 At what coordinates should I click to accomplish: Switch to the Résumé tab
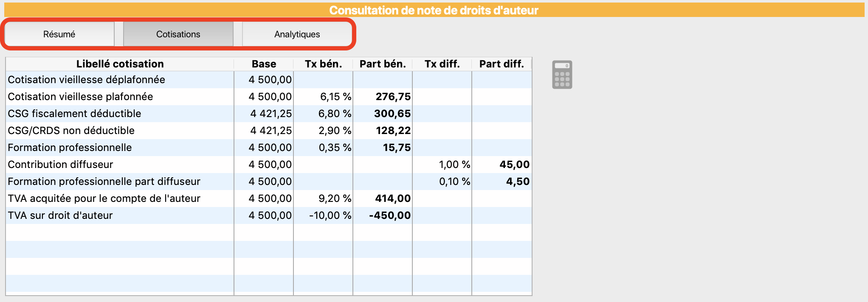[59, 34]
